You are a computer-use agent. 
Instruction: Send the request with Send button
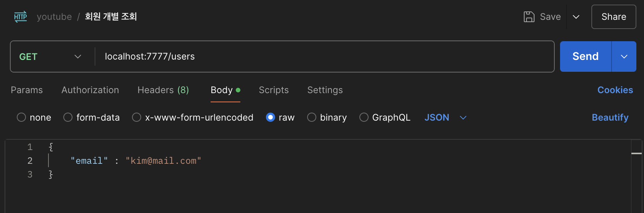(x=585, y=56)
